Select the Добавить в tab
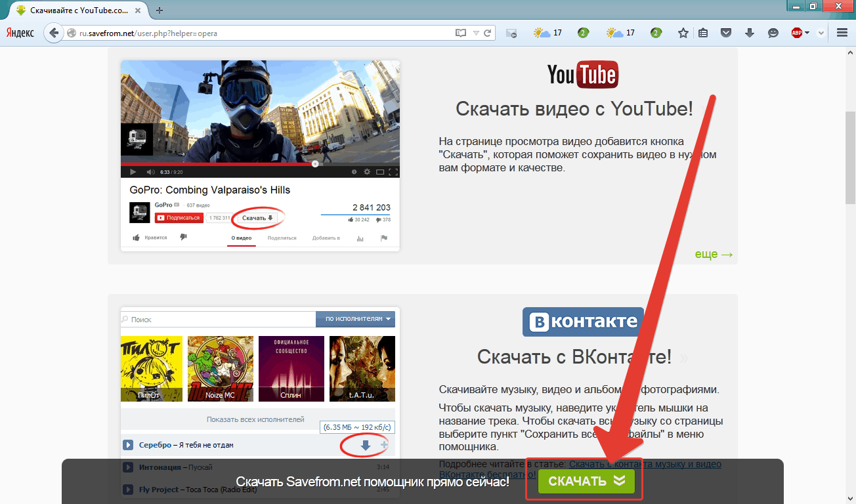Image resolution: width=856 pixels, height=504 pixels. (x=326, y=238)
